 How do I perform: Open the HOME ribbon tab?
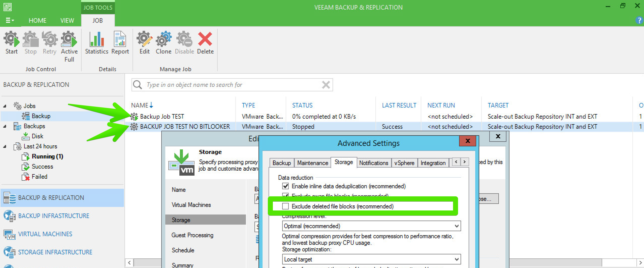[38, 20]
